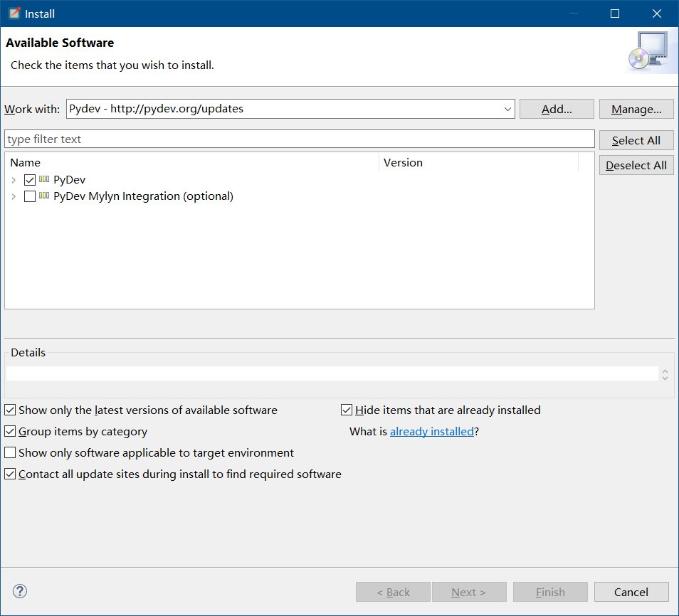This screenshot has width=679, height=616.
Task: Click the Version column header
Action: pyautogui.click(x=478, y=162)
